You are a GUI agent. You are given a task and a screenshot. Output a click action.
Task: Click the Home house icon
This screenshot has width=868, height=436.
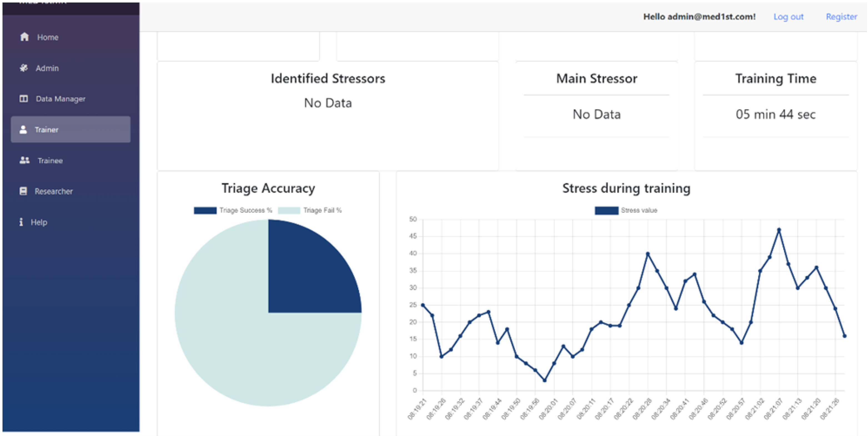tap(24, 37)
